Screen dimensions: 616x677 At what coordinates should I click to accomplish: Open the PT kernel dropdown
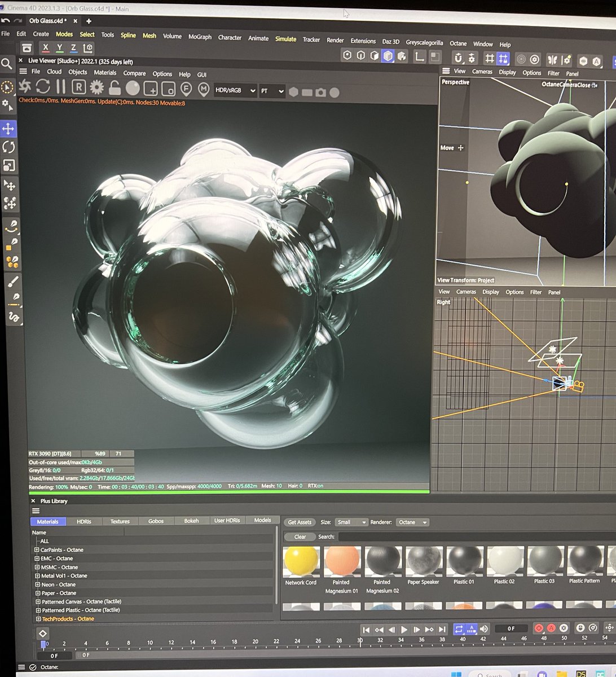pos(272,91)
